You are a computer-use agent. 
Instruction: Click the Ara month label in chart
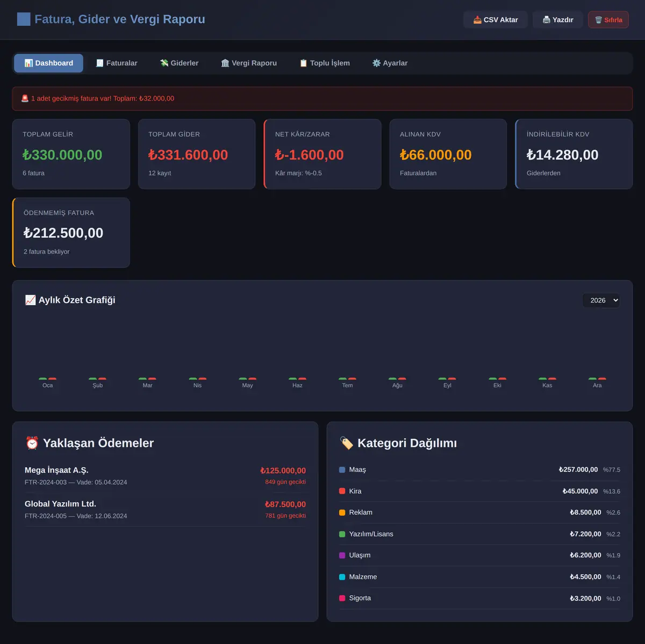pos(597,385)
